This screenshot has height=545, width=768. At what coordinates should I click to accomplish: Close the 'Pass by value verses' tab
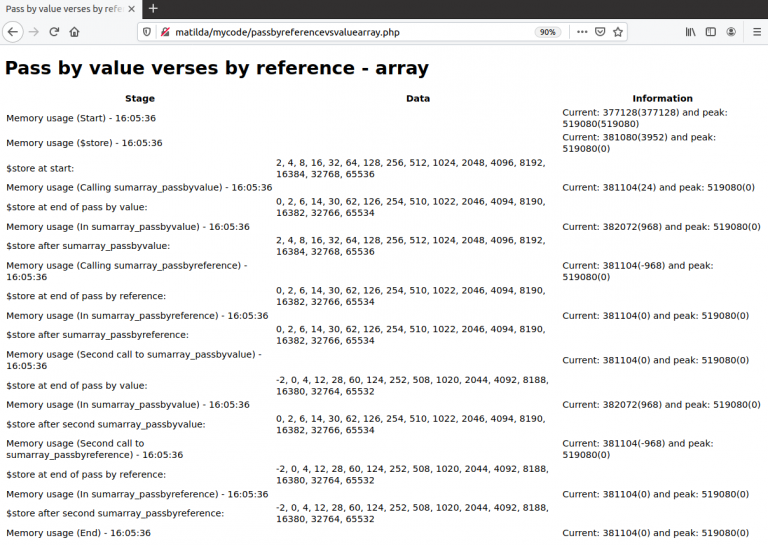[131, 9]
